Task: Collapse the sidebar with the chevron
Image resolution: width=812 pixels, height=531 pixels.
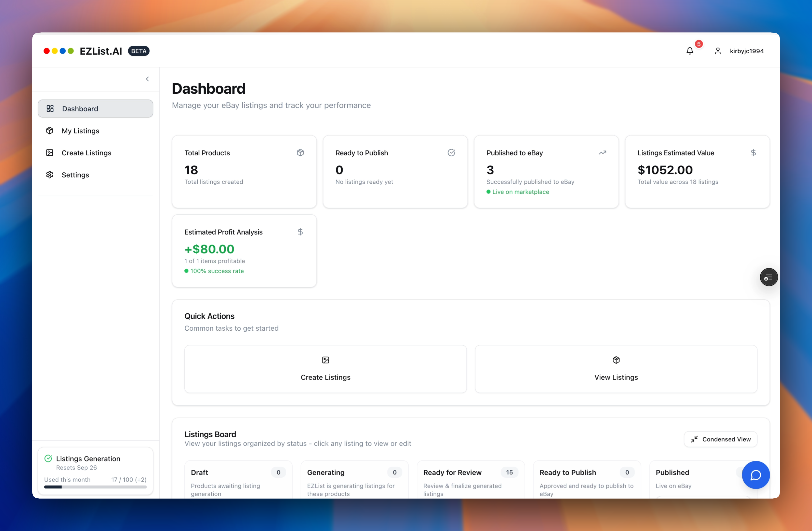Action: tap(148, 79)
